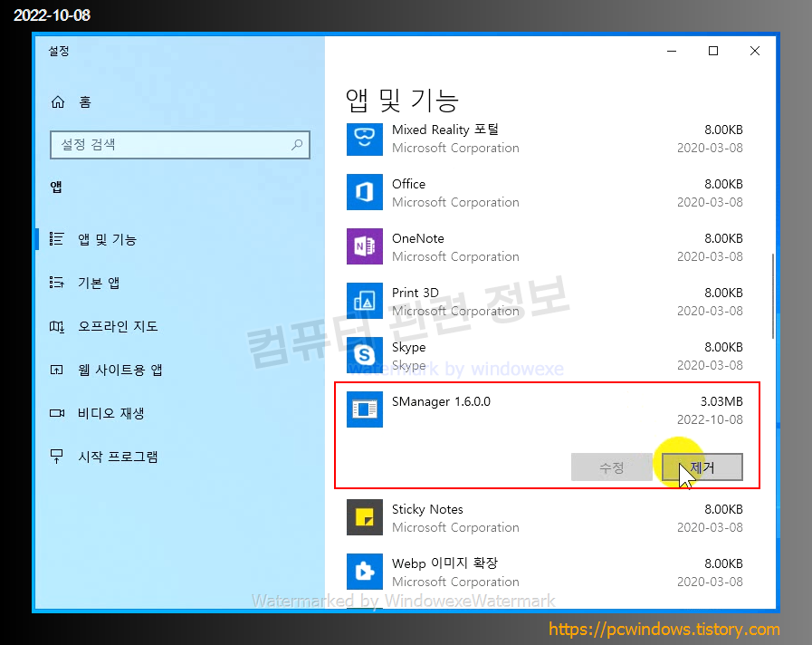This screenshot has width=812, height=645.
Task: Maximize the 설정 window
Action: (713, 51)
